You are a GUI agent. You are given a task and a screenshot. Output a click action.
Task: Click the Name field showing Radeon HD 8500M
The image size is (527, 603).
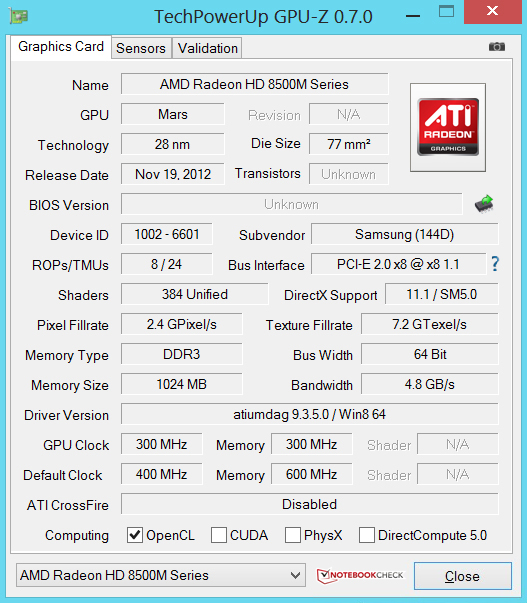click(x=255, y=84)
